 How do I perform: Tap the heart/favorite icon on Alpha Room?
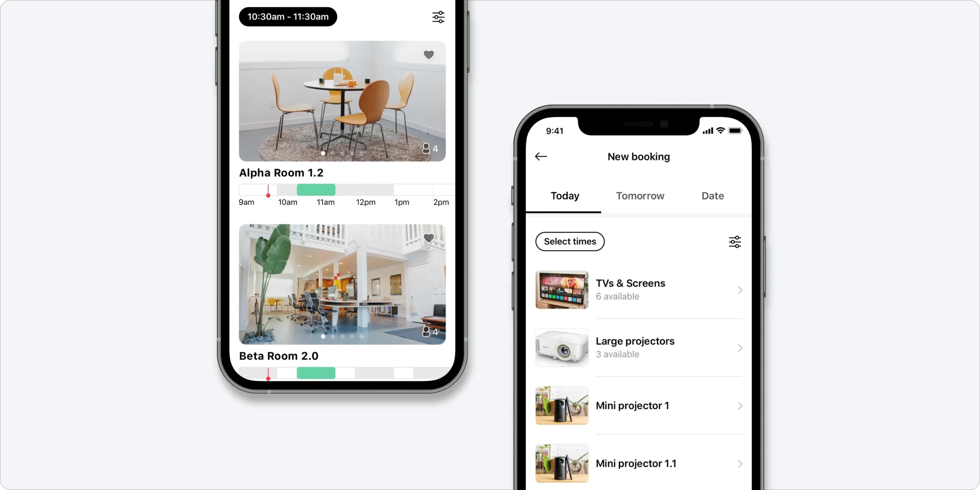[x=429, y=54]
